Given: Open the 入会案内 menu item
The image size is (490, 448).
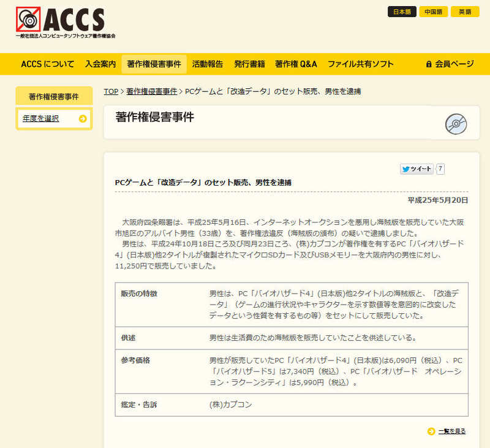Looking at the screenshot, I should tap(100, 64).
